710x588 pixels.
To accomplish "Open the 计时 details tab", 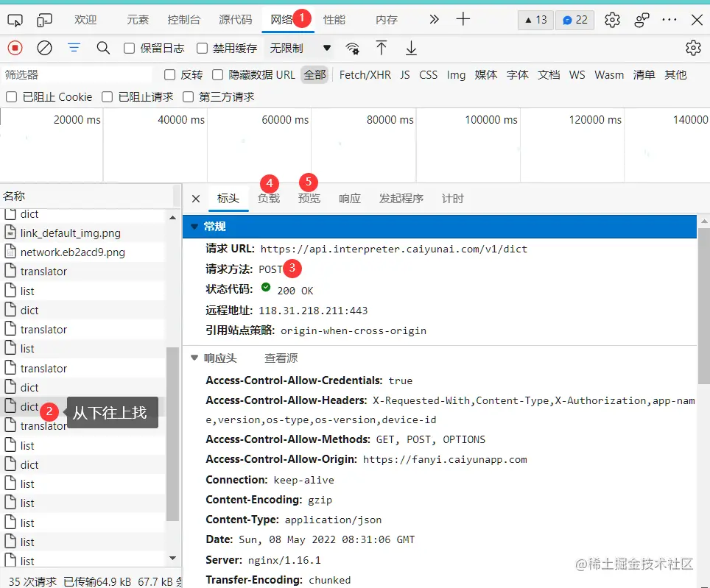I will click(453, 199).
